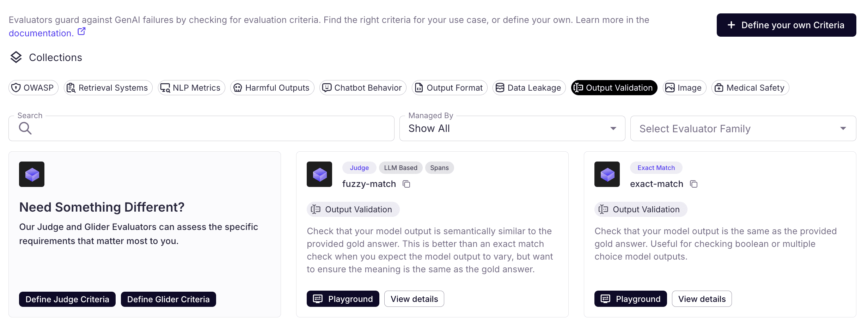The width and height of the screenshot is (868, 328).
Task: Open Playground for fuzzy-match
Action: 343,299
